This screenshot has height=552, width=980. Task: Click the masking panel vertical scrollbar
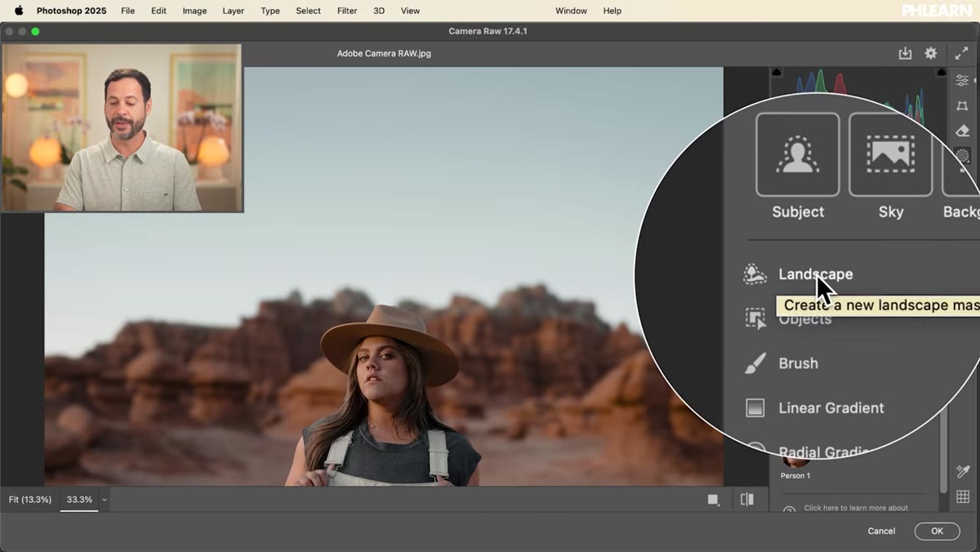[944, 449]
